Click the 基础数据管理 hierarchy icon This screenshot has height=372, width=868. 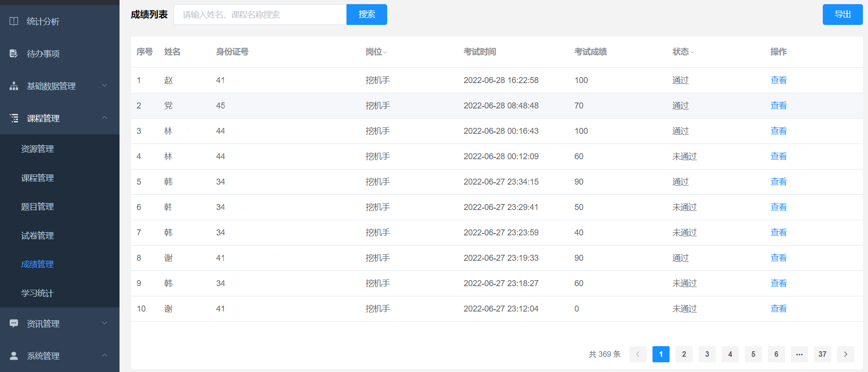14,86
